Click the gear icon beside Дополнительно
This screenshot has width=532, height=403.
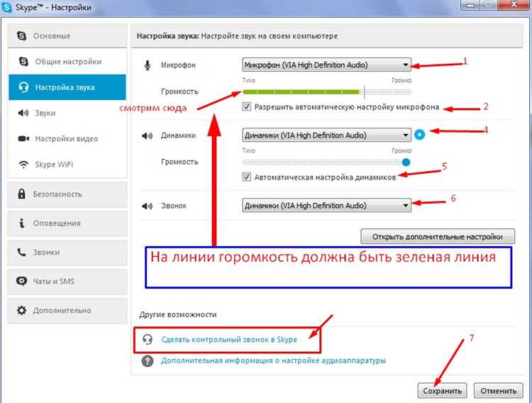point(22,310)
